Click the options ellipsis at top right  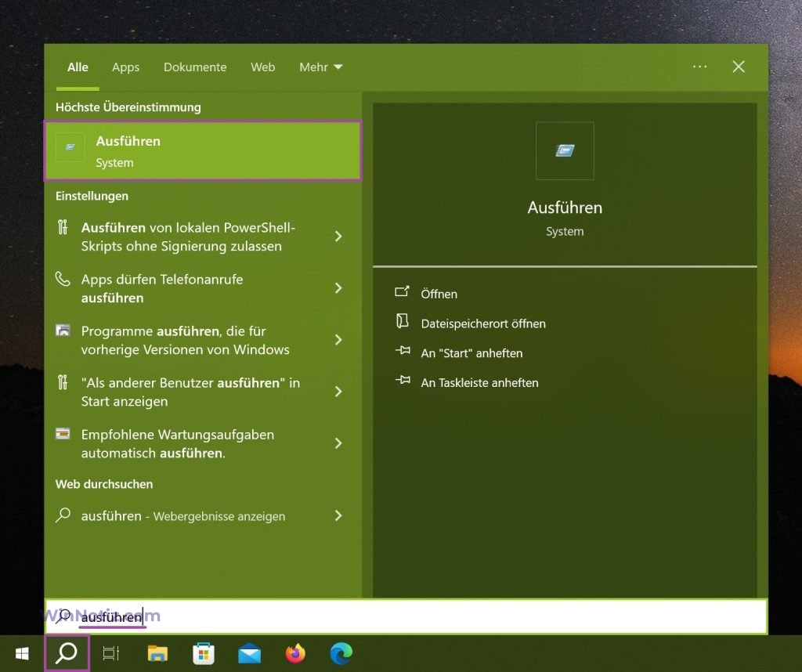tap(699, 67)
